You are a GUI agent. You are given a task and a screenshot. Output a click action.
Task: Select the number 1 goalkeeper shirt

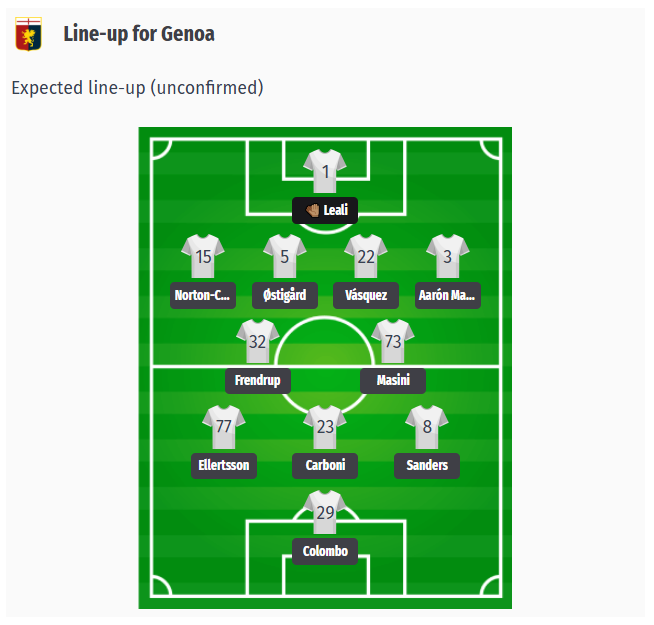click(325, 171)
